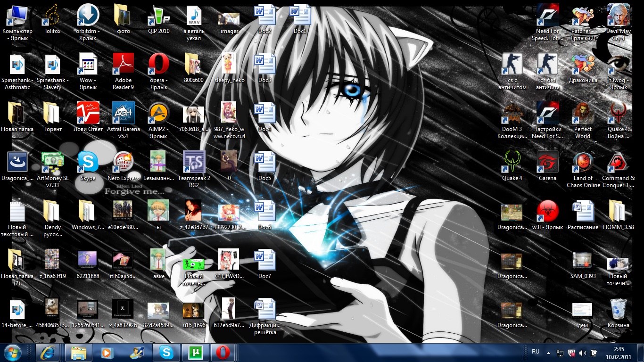Launch Quake 4 Война shortcut
This screenshot has height=362, width=644.
click(618, 113)
